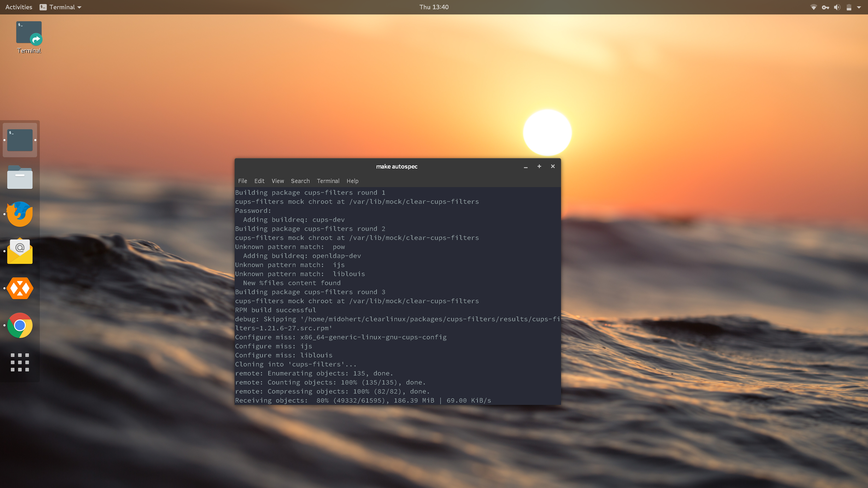Viewport: 868px width, 488px height.
Task: Open the Terminal app menu in the top bar
Action: coord(61,7)
